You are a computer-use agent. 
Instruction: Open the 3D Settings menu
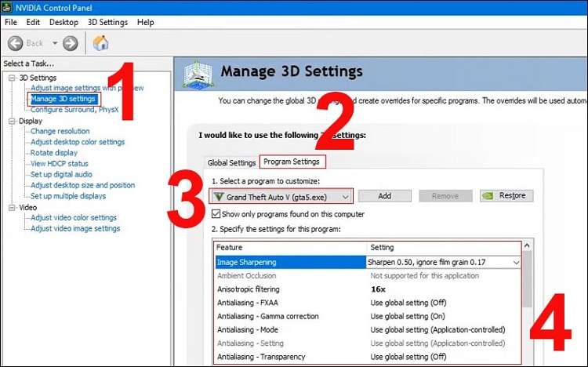pos(107,22)
